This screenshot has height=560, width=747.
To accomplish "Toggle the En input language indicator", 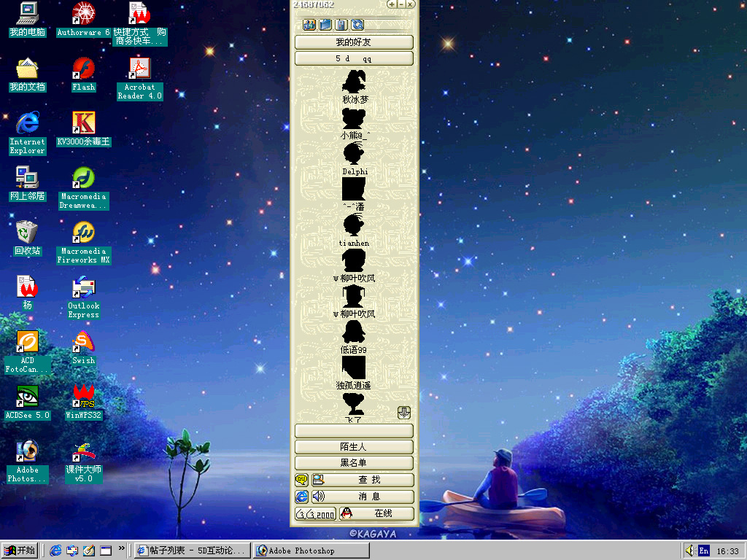I will point(704,551).
